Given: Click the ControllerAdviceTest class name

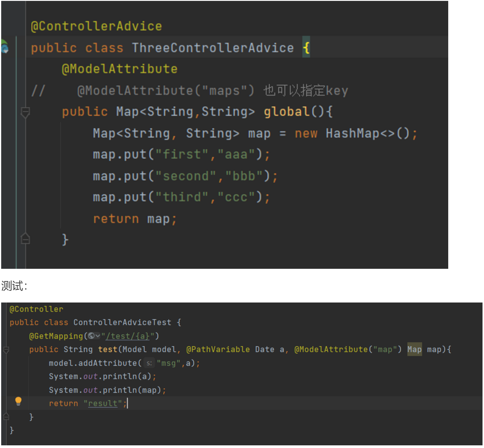Looking at the screenshot, I should point(122,322).
